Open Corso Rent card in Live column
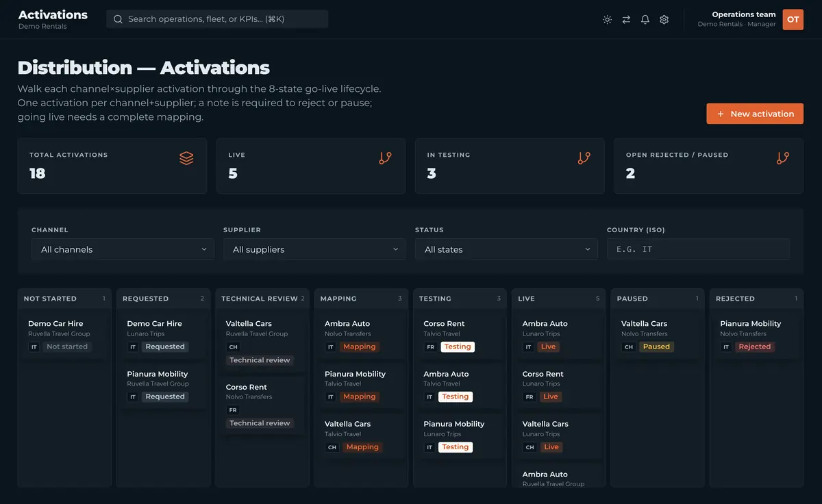The width and height of the screenshot is (822, 504). [559, 386]
